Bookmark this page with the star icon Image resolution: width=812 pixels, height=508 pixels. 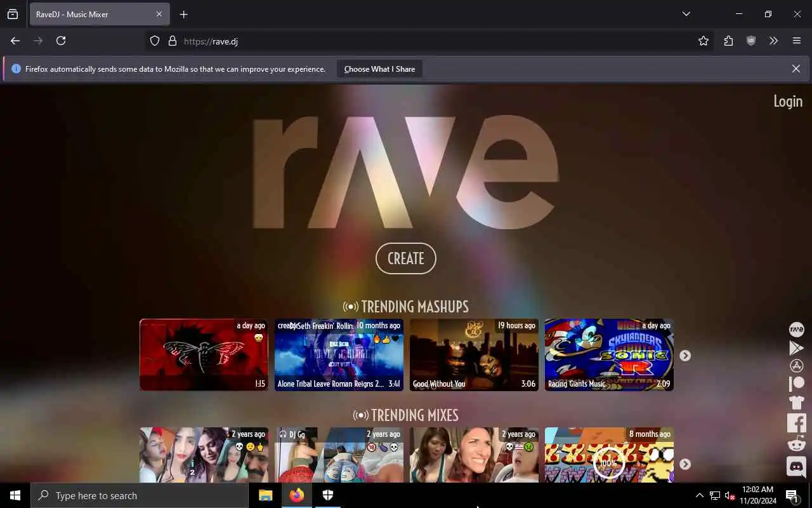click(704, 41)
